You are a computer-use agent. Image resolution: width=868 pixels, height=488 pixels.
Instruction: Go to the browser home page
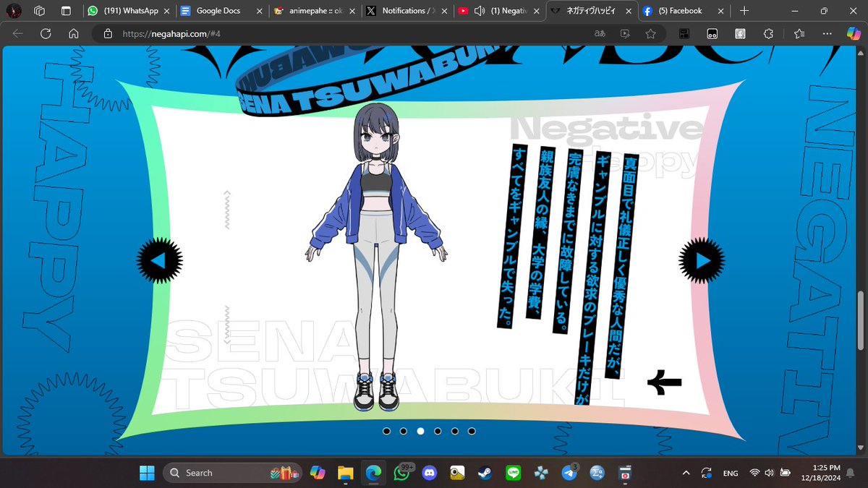[x=73, y=33]
